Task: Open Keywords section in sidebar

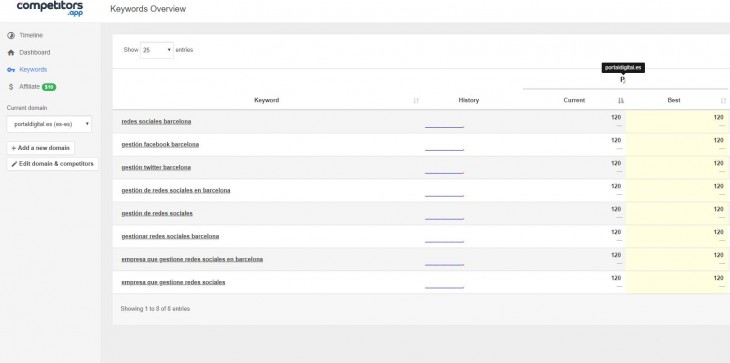Action: 33,70
